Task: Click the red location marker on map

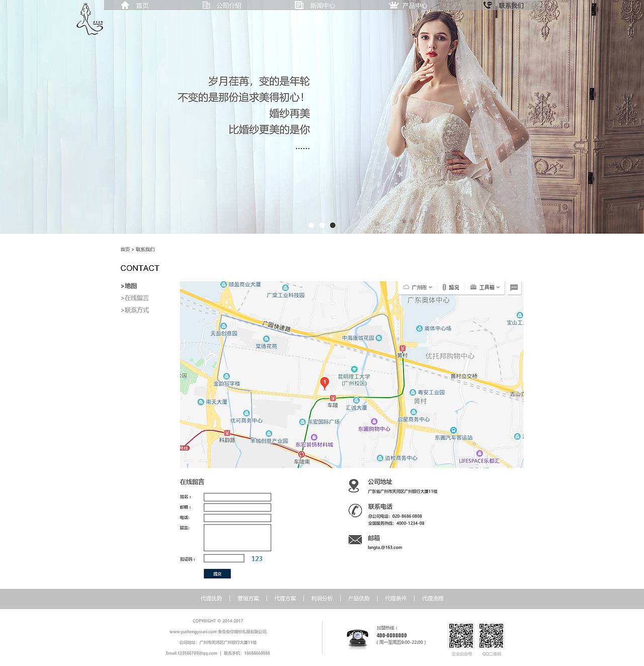Action: (x=325, y=383)
